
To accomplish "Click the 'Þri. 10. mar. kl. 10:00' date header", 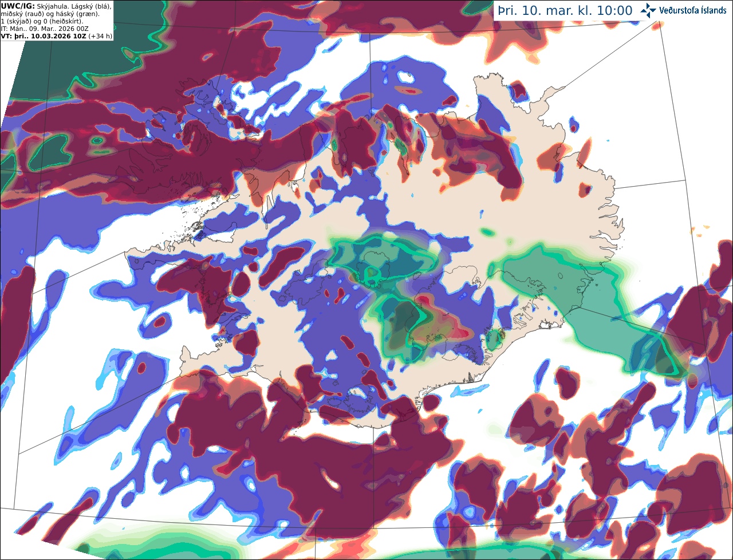I will pos(565,11).
